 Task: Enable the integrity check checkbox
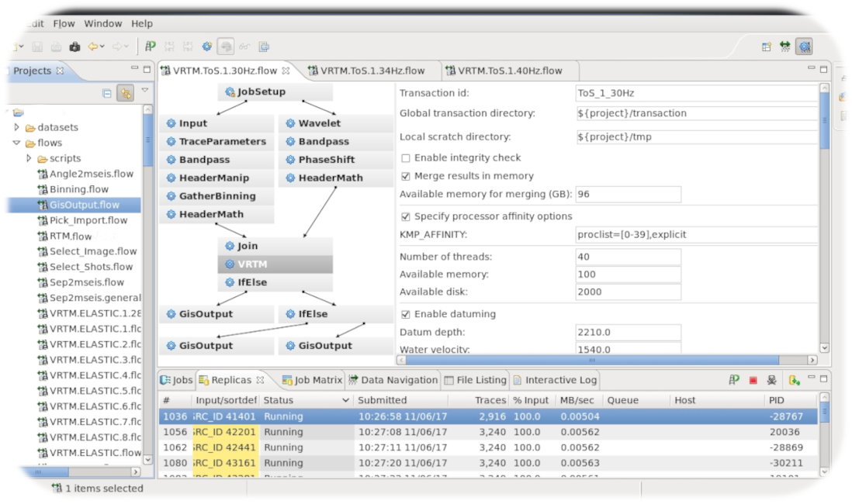coord(406,158)
